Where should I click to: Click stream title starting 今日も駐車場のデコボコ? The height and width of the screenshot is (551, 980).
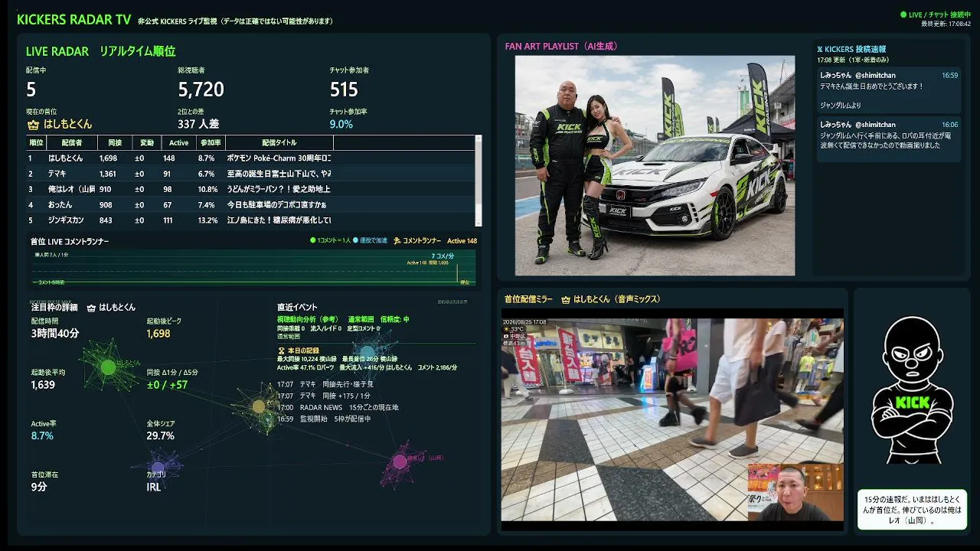point(277,204)
